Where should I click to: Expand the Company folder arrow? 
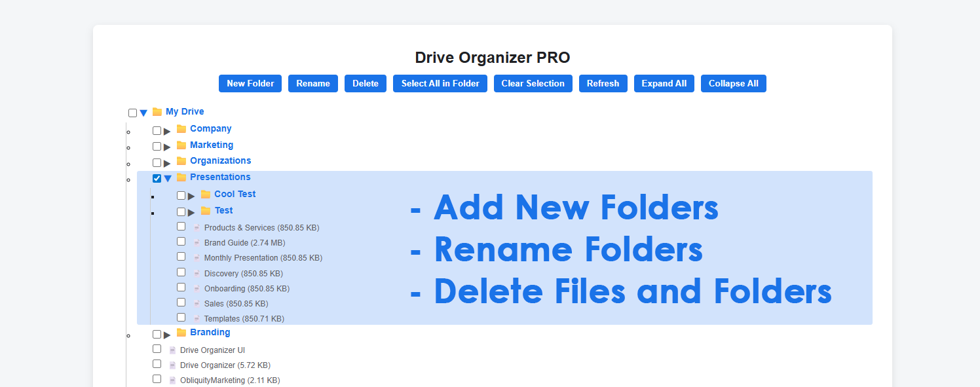[x=167, y=131]
